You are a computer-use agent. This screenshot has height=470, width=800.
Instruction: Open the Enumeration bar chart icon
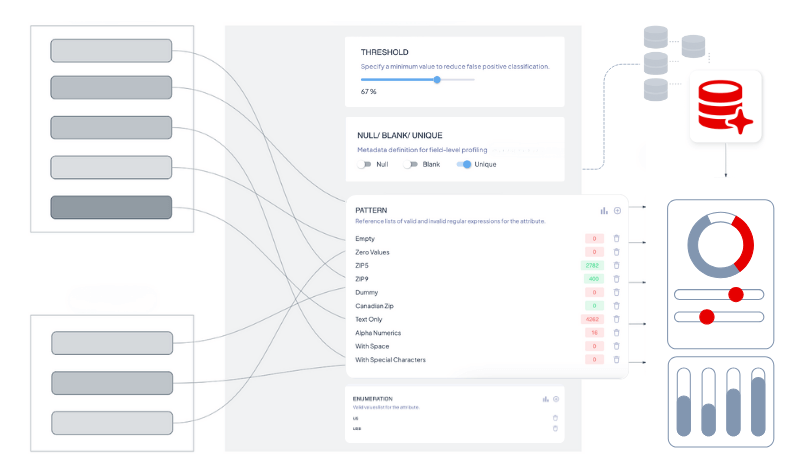pyautogui.click(x=545, y=399)
